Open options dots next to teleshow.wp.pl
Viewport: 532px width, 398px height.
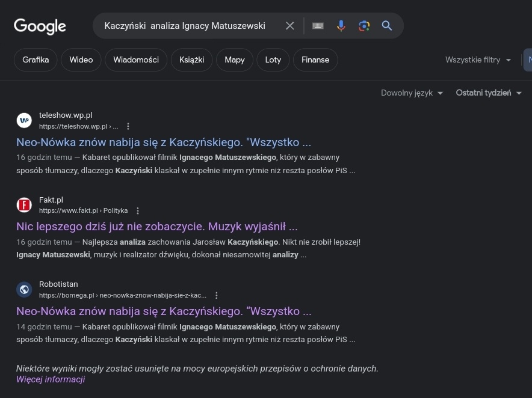coord(128,126)
